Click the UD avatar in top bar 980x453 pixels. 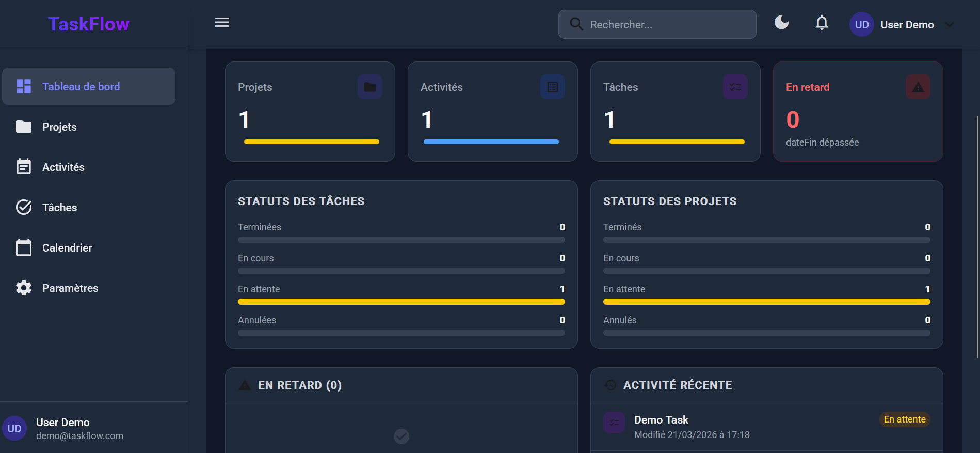pyautogui.click(x=861, y=25)
